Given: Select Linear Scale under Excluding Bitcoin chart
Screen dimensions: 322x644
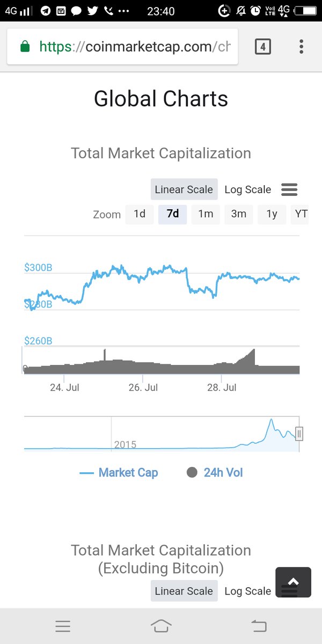Looking at the screenshot, I should coord(184,591).
